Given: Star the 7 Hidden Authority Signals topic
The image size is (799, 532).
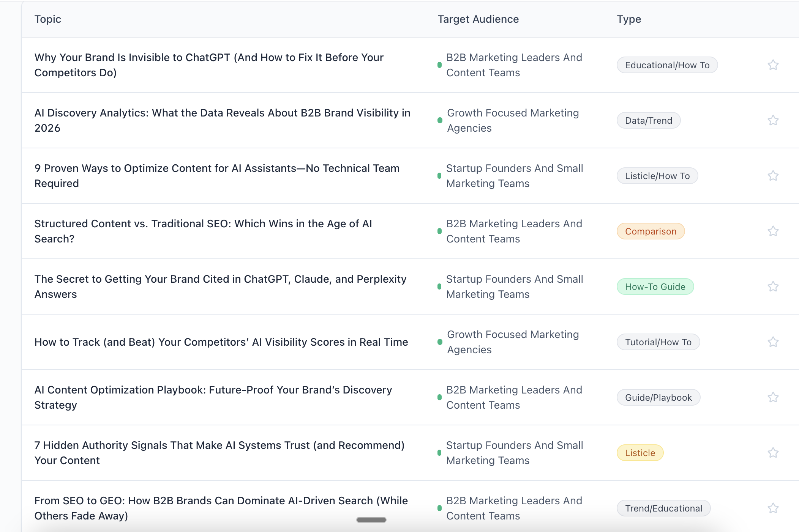Looking at the screenshot, I should [773, 453].
